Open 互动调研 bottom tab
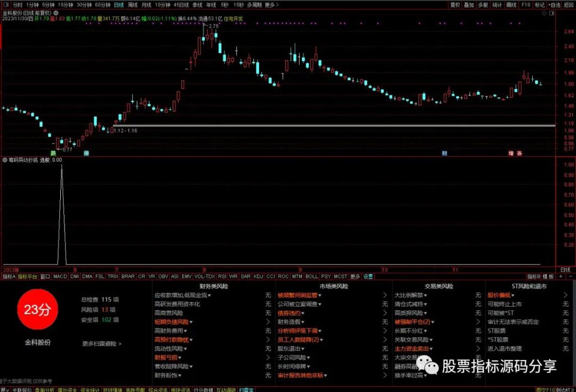This screenshot has width=576, height=392. point(226,389)
